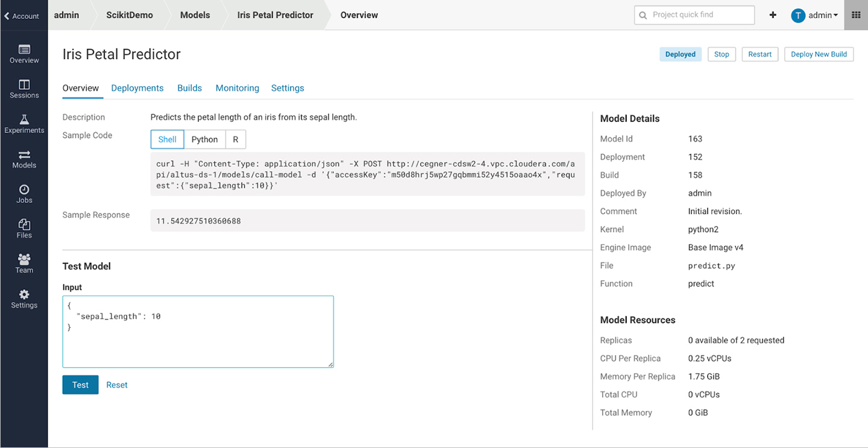
Task: Go back to Account
Action: (22, 16)
